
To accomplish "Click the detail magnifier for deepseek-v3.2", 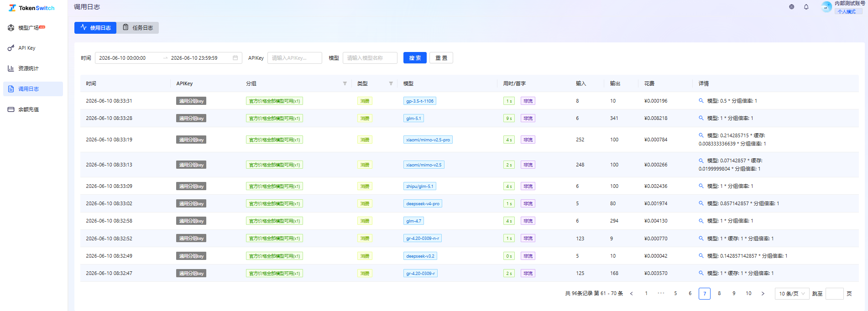I will point(701,256).
